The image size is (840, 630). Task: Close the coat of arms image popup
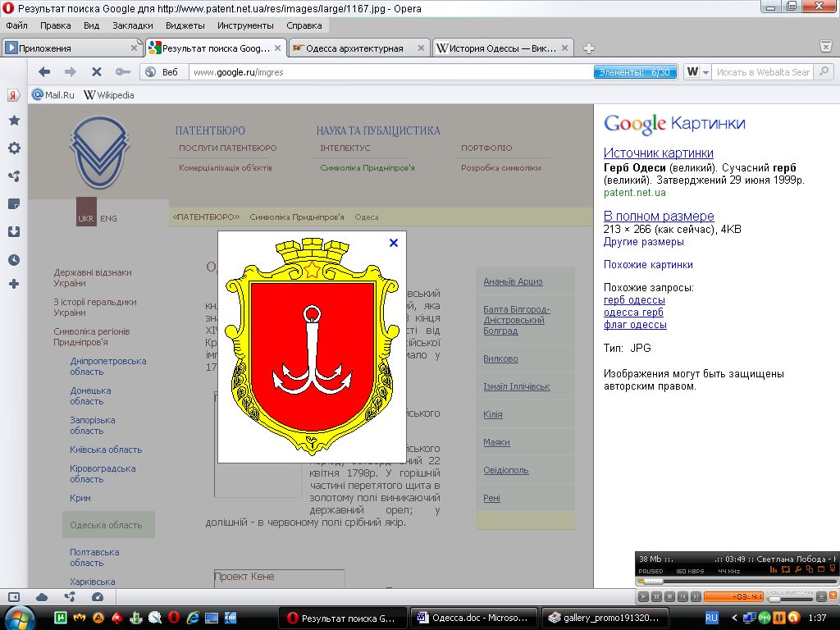394,243
